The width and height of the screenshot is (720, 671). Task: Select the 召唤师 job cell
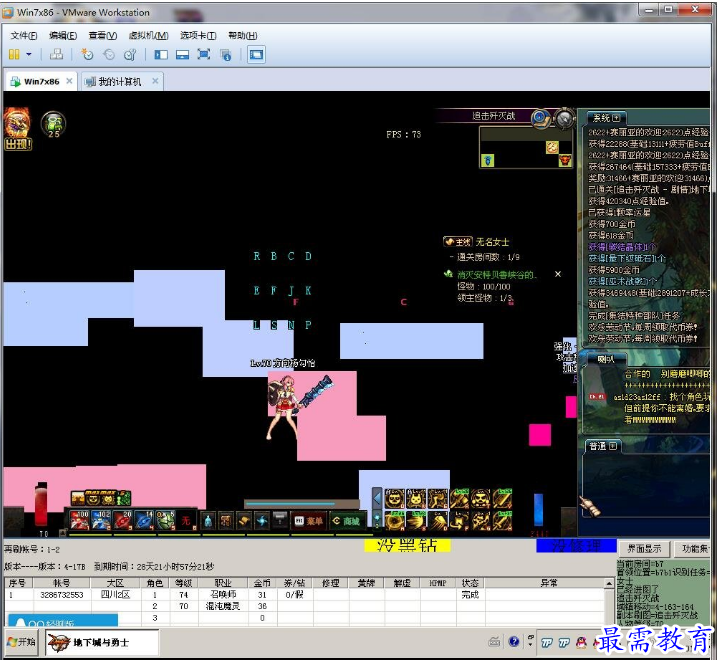tap(223, 594)
